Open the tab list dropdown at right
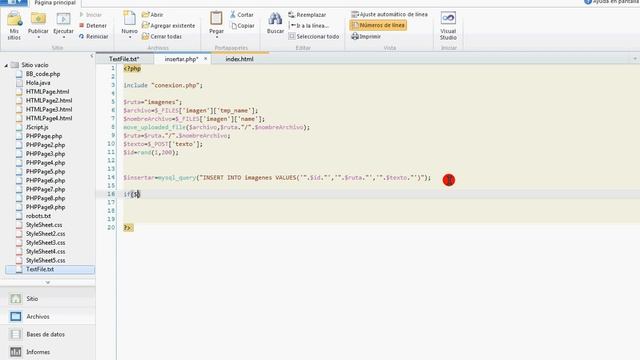 click(x=635, y=59)
